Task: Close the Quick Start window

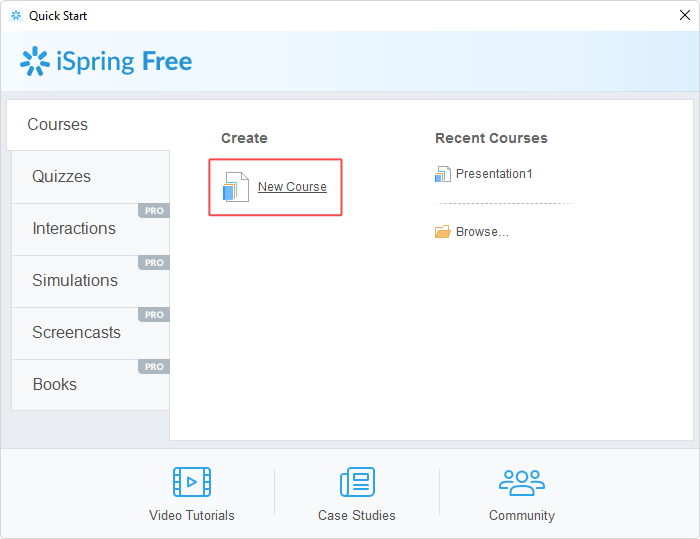Action: [x=685, y=15]
